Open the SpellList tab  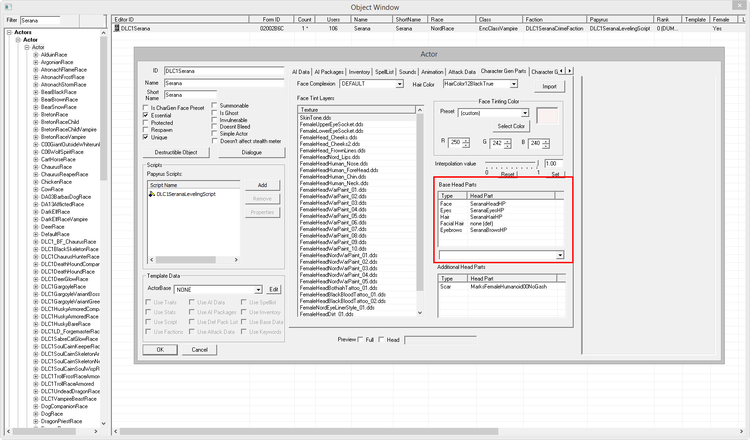[384, 72]
